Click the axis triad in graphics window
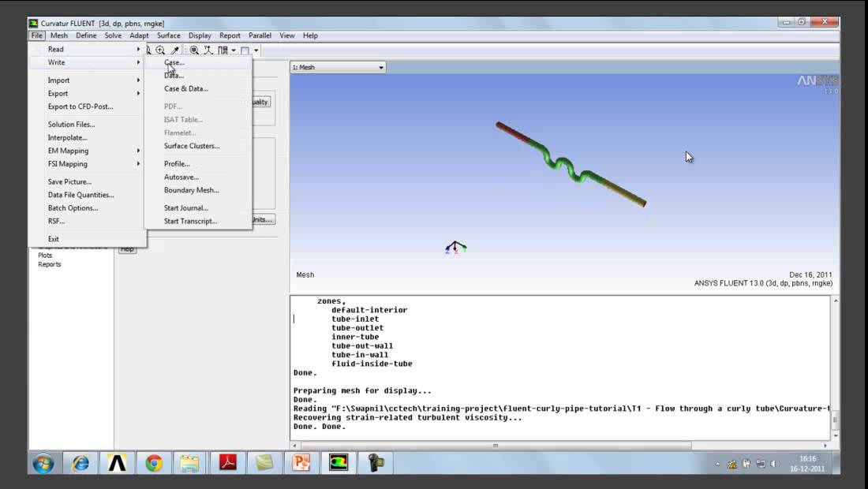Screen dimensions: 868x489 (455, 248)
